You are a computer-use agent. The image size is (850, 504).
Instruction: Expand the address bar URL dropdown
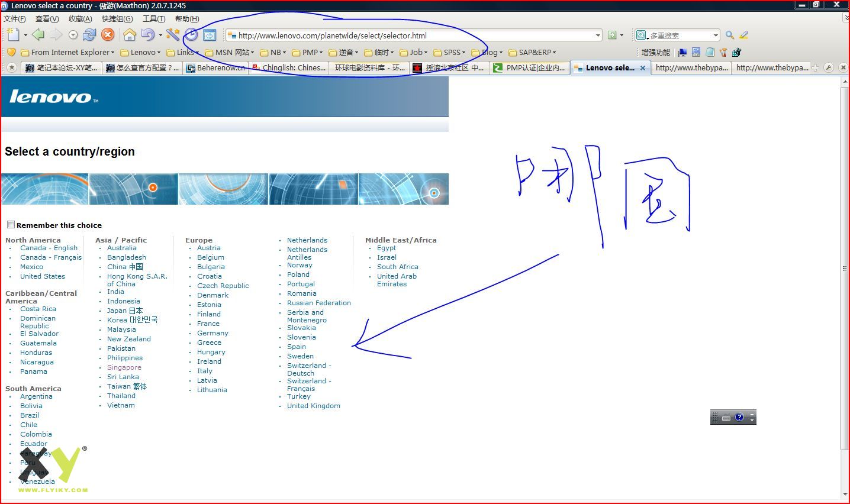598,35
